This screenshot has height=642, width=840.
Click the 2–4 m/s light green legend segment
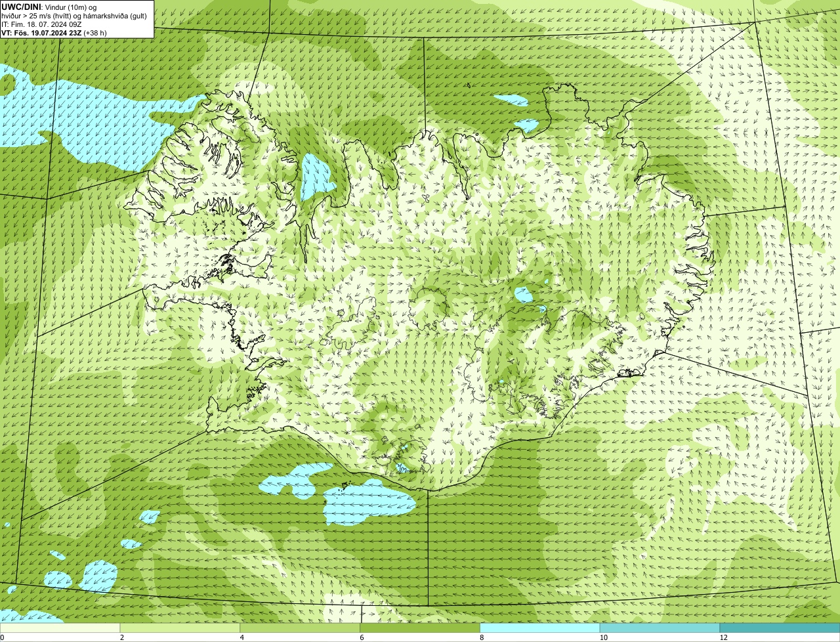click(180, 628)
